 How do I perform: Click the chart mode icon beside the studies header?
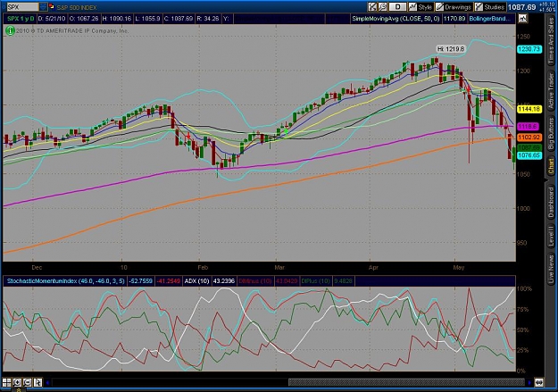[522, 19]
